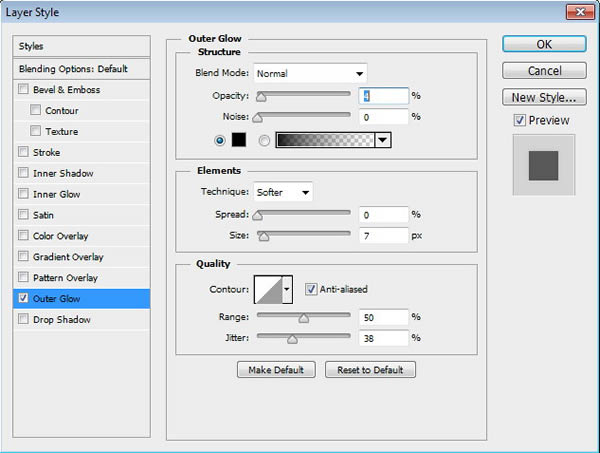Click the gradient preview bar
Image resolution: width=600 pixels, height=453 pixels.
324,141
